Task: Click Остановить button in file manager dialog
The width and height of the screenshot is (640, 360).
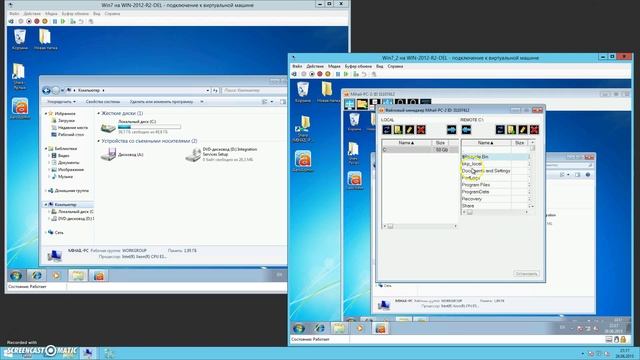Action: tap(526, 273)
